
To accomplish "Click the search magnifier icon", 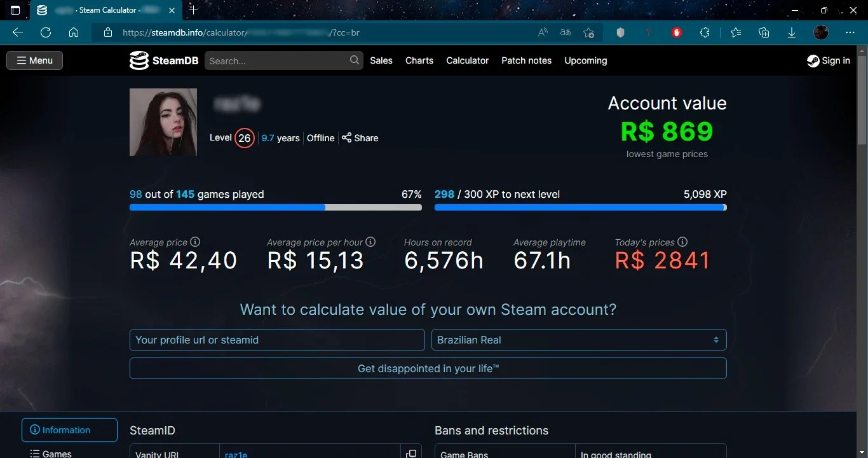I will (355, 60).
